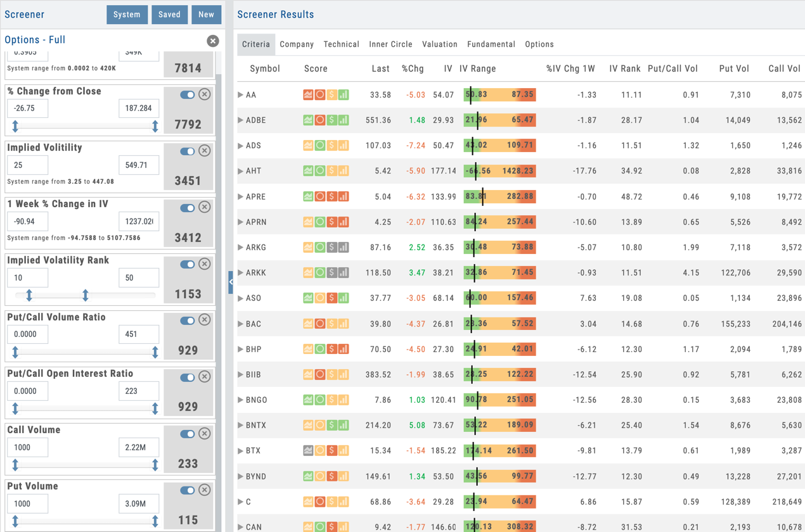The width and height of the screenshot is (805, 532).
Task: Expand the BNTX result row
Action: pos(240,426)
